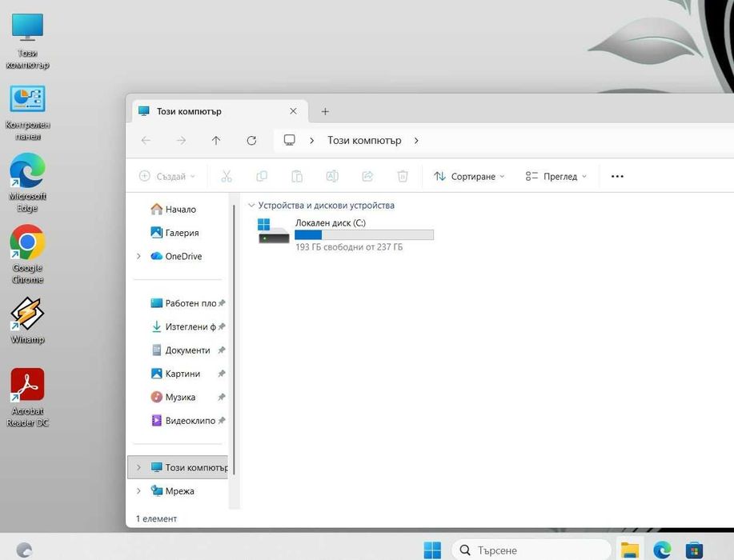The height and width of the screenshot is (560, 734).
Task: Select the Този компютър window tab
Action: point(220,111)
